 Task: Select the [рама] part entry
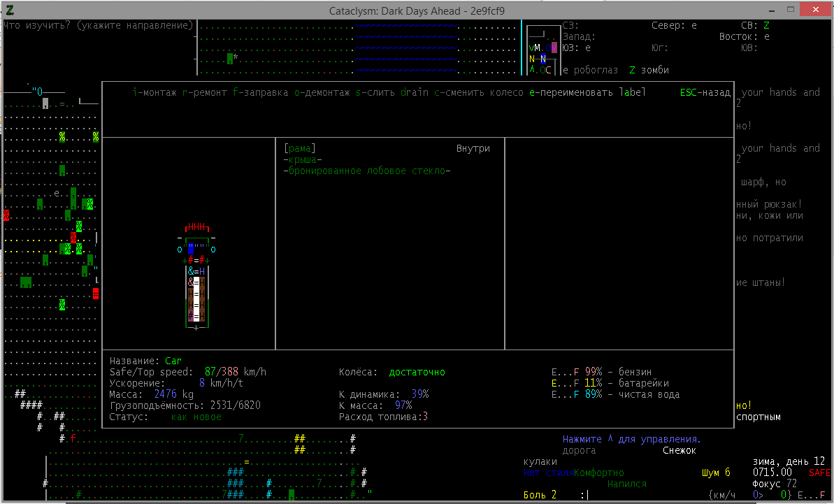tap(300, 148)
